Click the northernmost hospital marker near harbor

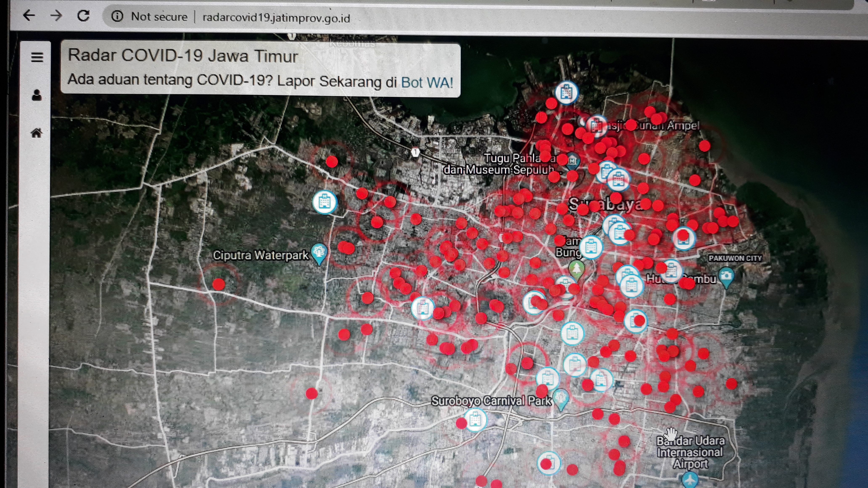click(x=566, y=92)
